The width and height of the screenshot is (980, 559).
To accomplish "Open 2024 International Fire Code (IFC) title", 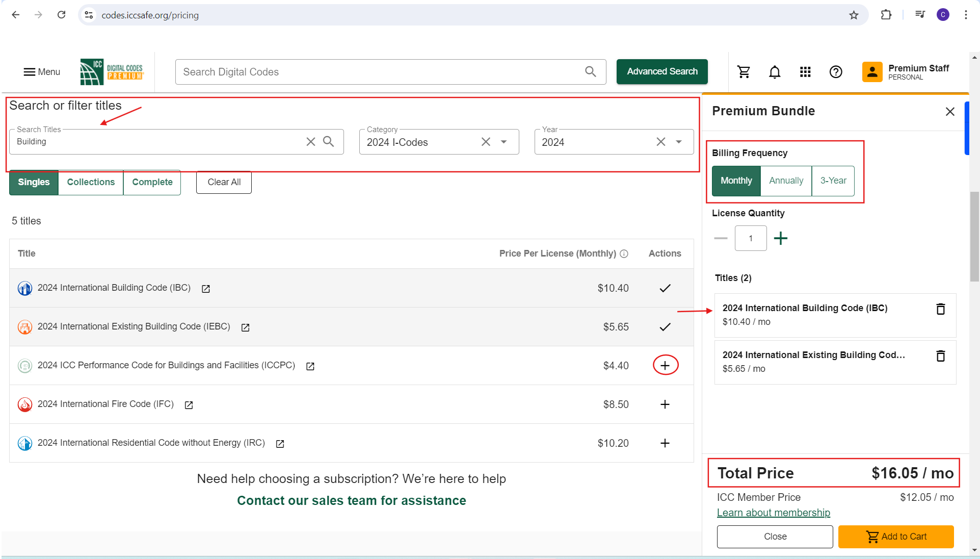I will click(x=105, y=404).
